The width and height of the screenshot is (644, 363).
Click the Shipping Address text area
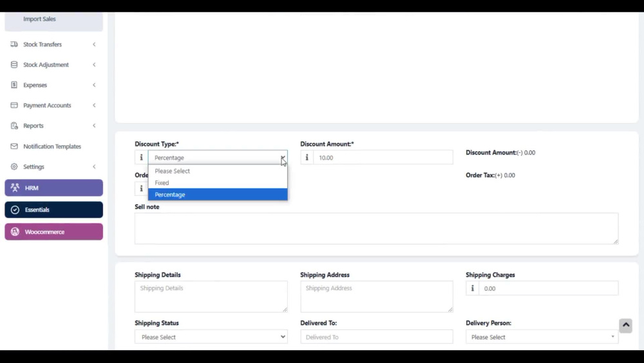pyautogui.click(x=376, y=297)
